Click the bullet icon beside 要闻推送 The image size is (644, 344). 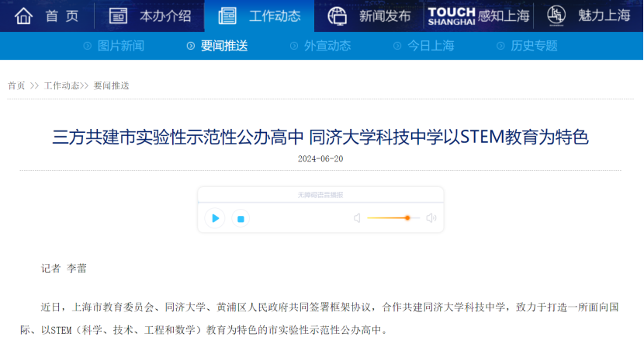click(x=191, y=46)
